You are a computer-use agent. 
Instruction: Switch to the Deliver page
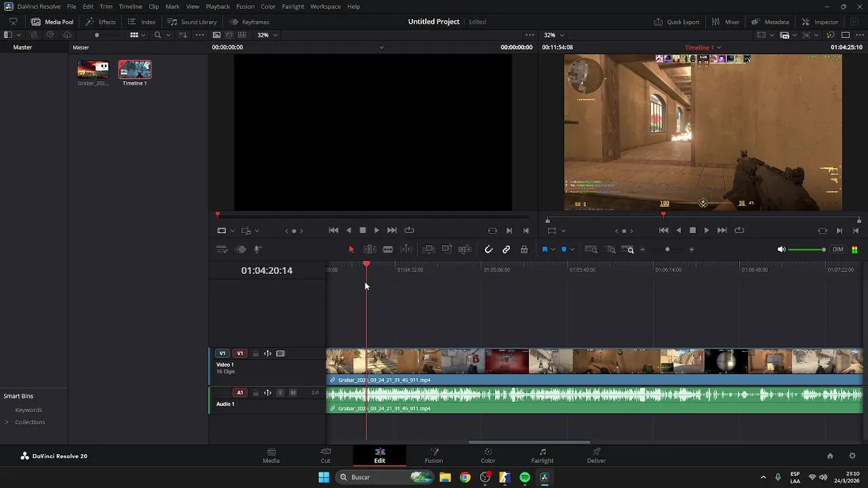(597, 455)
